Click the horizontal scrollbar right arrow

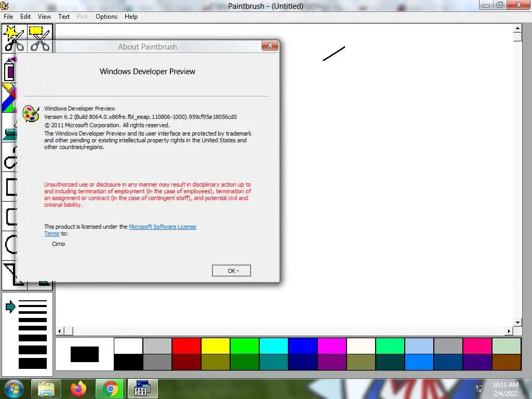tap(509, 331)
